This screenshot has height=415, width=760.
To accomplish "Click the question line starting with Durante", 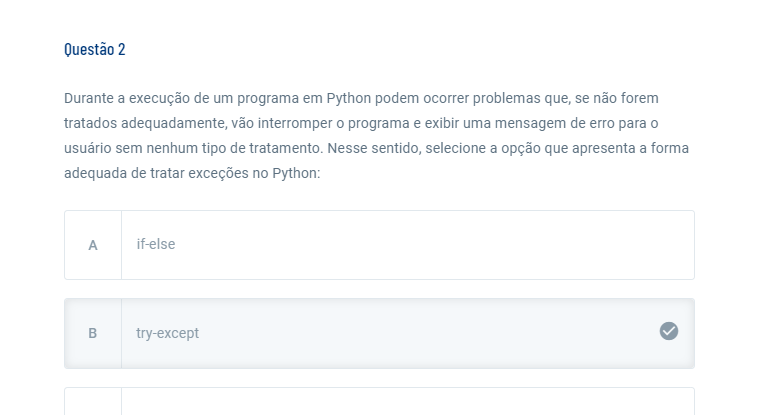I will (361, 98).
